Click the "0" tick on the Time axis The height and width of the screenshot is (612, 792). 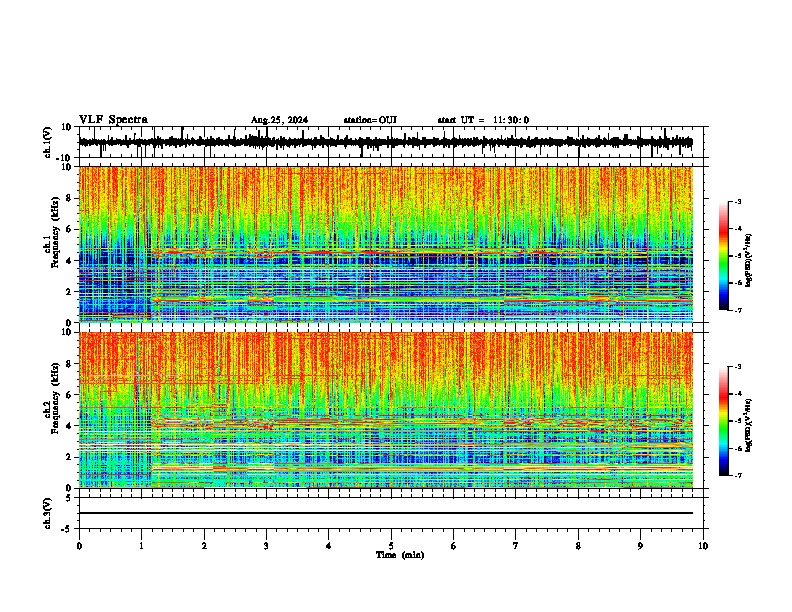tap(79, 546)
